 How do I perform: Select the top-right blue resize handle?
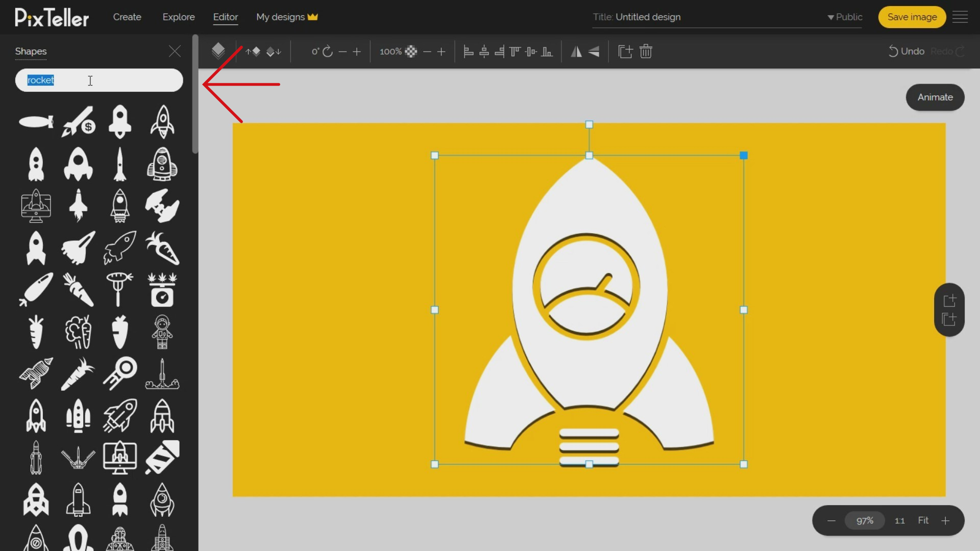(x=744, y=156)
